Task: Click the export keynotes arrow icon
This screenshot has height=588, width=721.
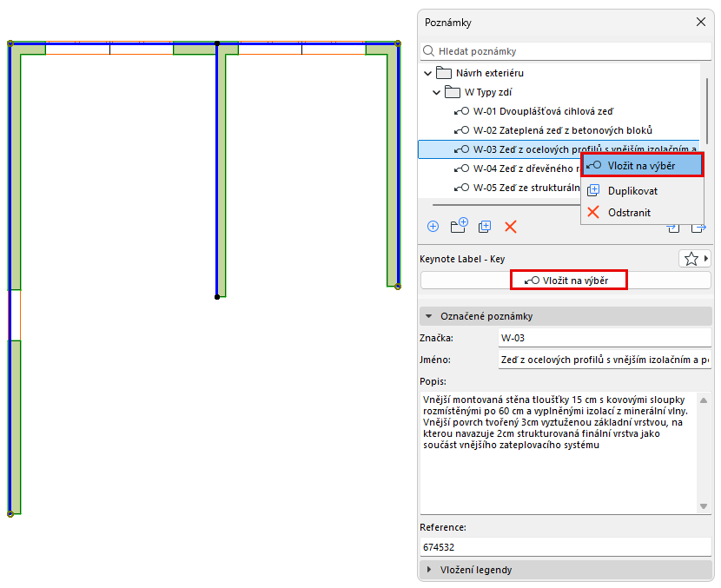Action: coord(698,228)
